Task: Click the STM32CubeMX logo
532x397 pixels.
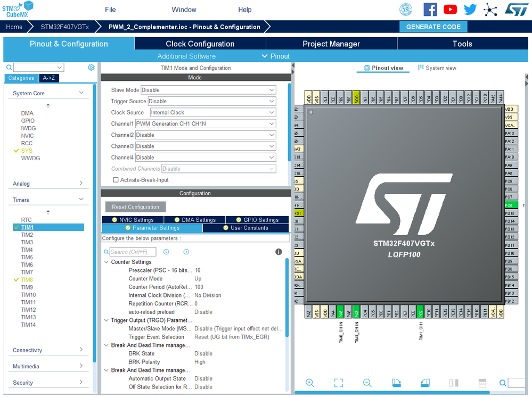Action: [18, 9]
